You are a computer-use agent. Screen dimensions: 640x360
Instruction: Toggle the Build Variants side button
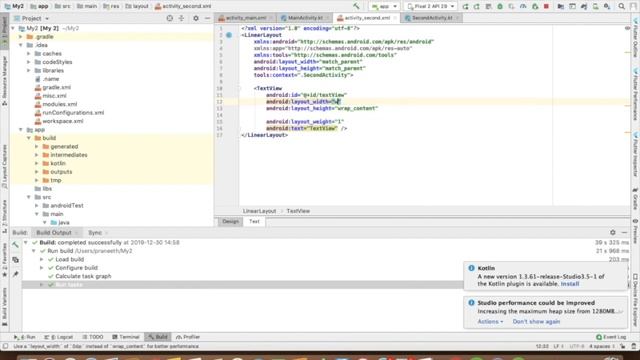4,307
